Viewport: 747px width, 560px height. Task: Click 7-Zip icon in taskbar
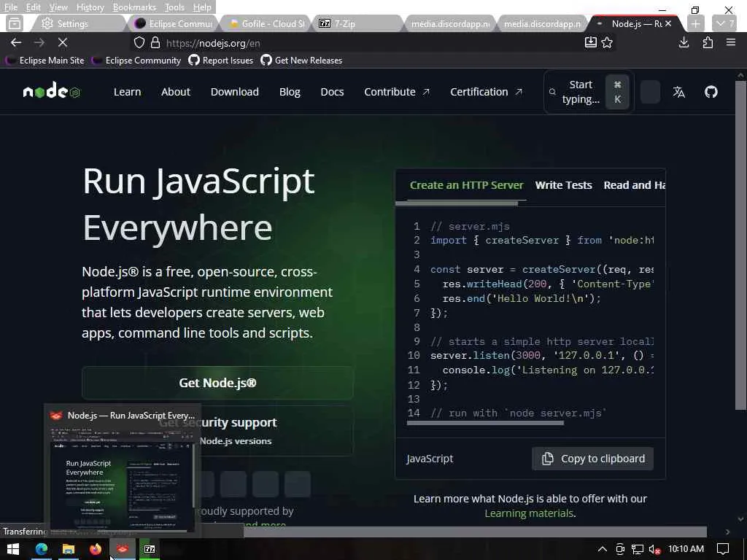[150, 549]
